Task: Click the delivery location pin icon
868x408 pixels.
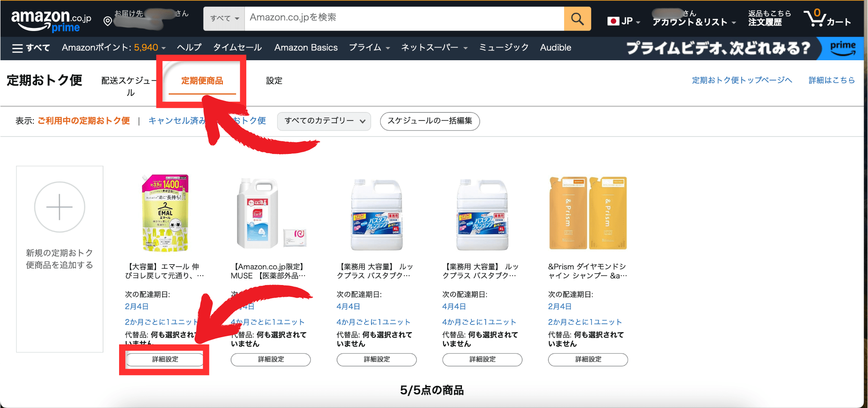Action: click(108, 21)
